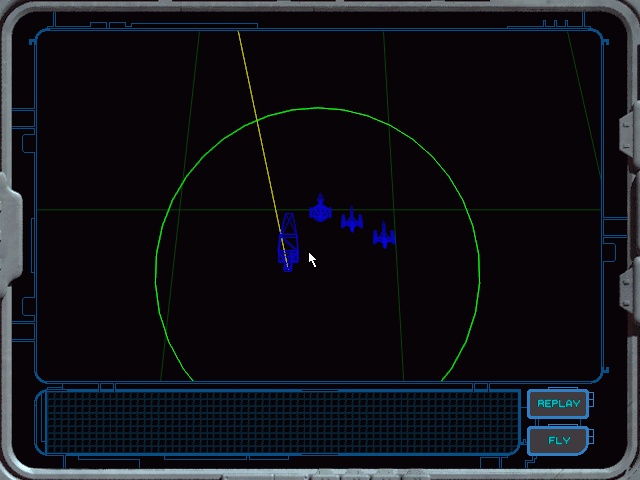
Task: Select the large cargo ship wireframe
Action: pyautogui.click(x=288, y=242)
